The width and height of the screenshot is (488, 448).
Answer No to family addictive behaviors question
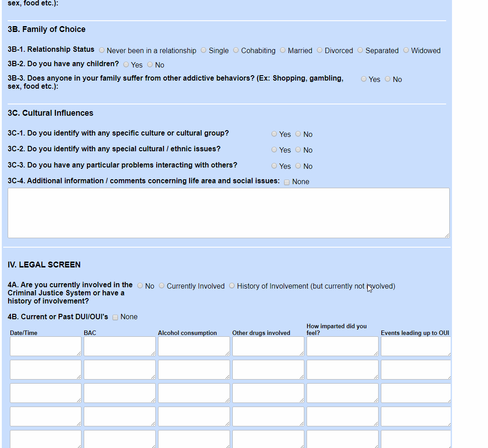pos(388,79)
